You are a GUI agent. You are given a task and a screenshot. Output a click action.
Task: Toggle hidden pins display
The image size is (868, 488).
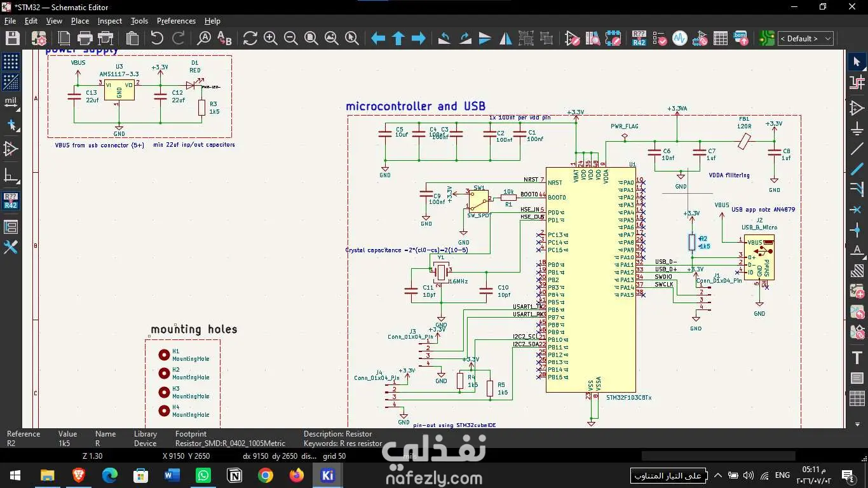click(x=11, y=149)
